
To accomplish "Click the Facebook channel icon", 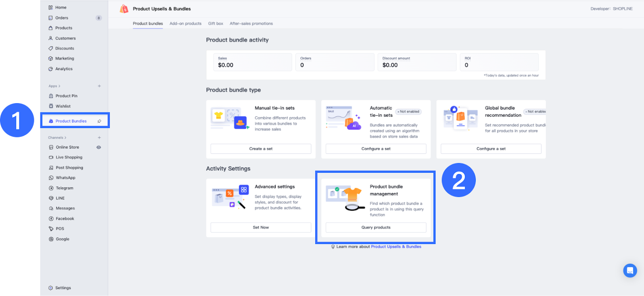I will click(x=51, y=219).
